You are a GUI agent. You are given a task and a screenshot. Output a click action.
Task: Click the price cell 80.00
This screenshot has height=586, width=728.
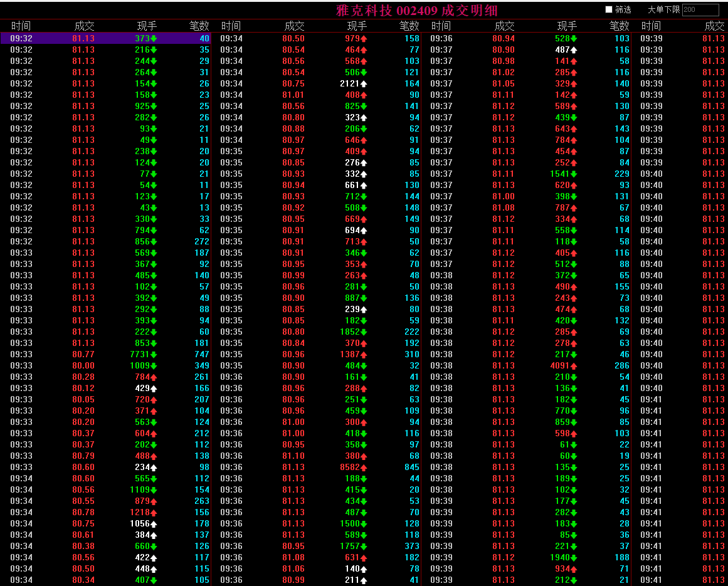click(83, 365)
